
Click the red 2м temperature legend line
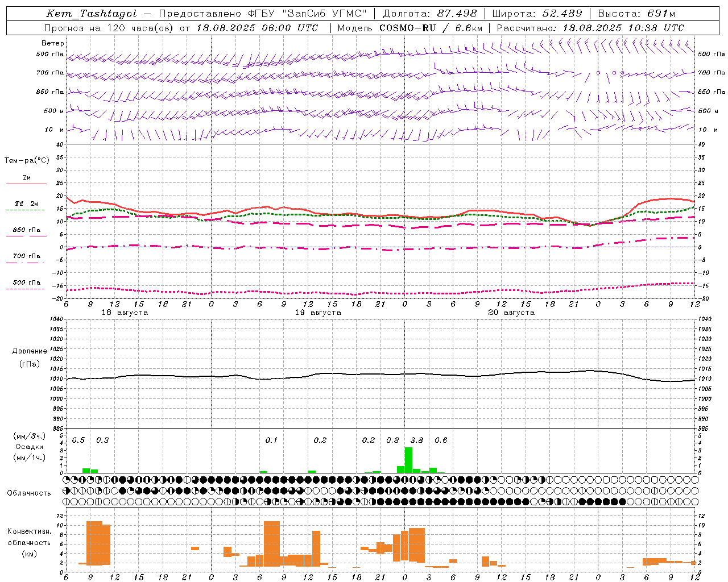pos(26,184)
